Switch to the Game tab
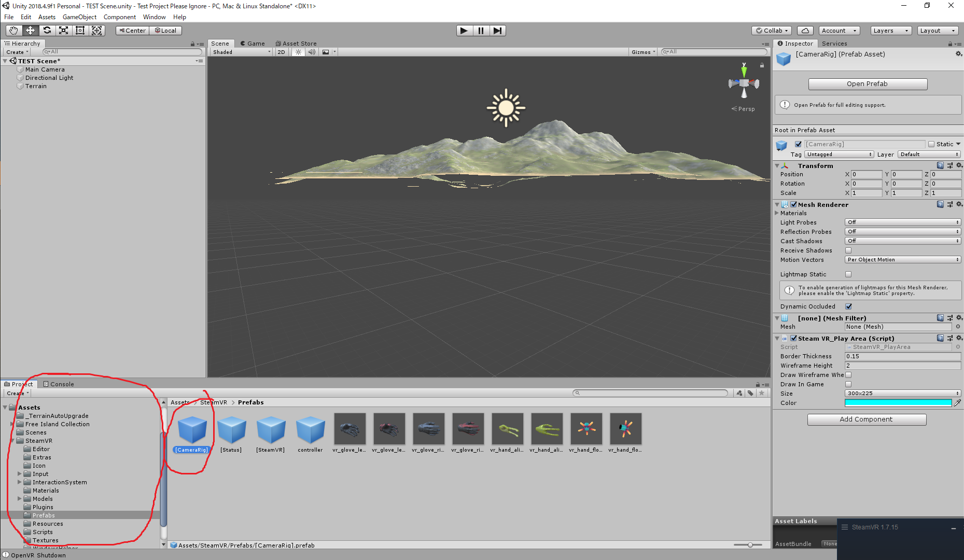The width and height of the screenshot is (964, 560). [x=253, y=43]
